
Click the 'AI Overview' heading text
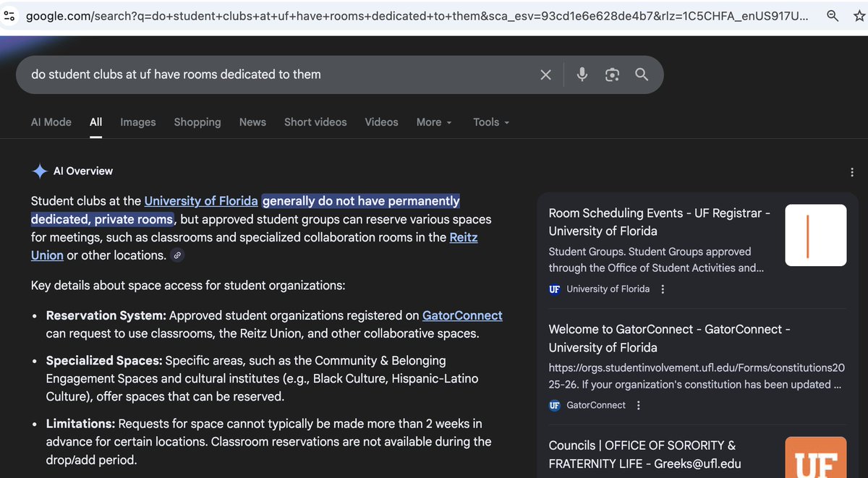(x=83, y=171)
